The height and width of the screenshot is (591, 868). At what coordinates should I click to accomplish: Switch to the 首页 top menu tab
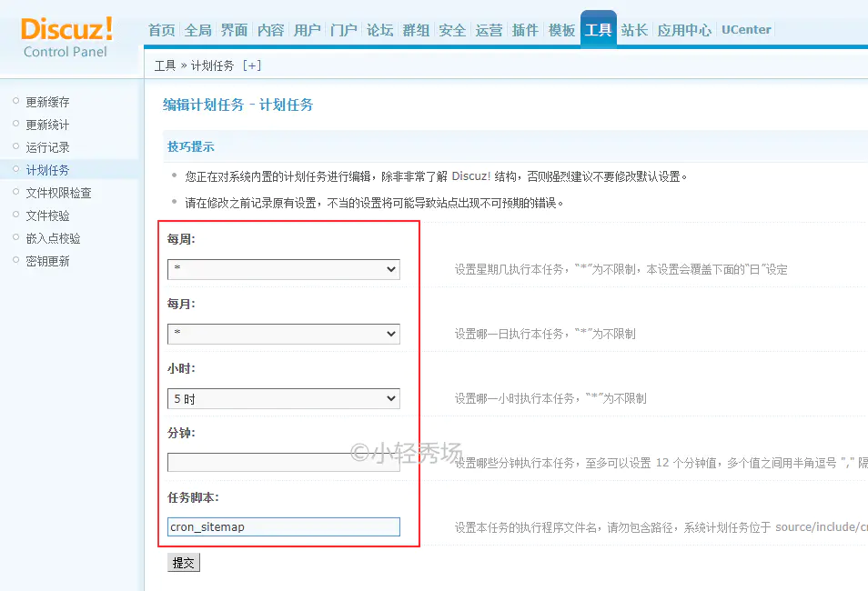click(161, 30)
